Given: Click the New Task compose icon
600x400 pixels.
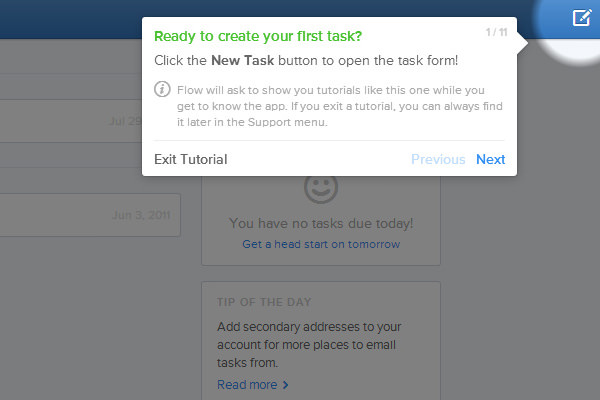Looking at the screenshot, I should click(x=582, y=18).
